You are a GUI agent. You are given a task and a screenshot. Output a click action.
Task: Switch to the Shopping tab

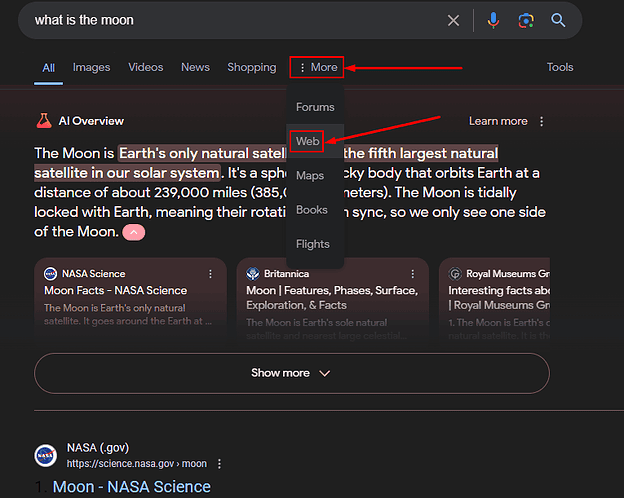(252, 67)
